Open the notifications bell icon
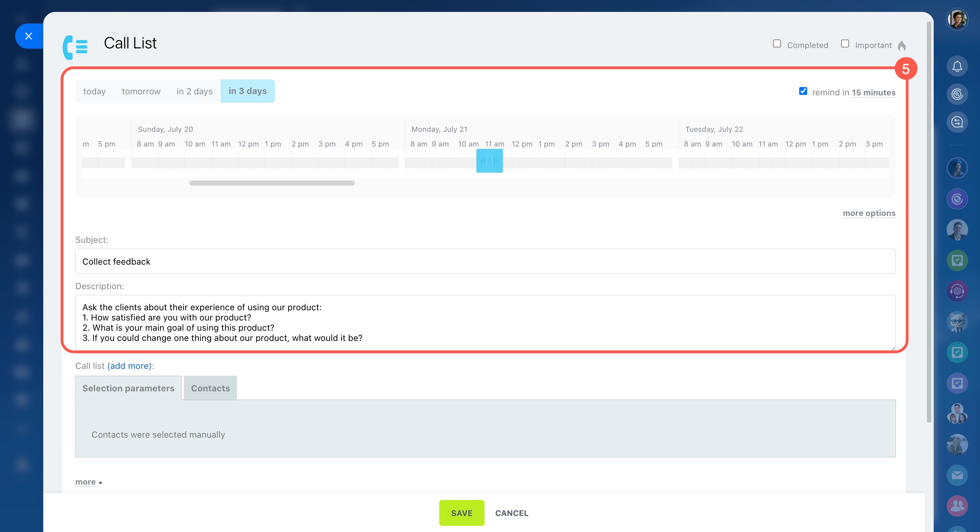This screenshot has height=532, width=980. pyautogui.click(x=957, y=67)
